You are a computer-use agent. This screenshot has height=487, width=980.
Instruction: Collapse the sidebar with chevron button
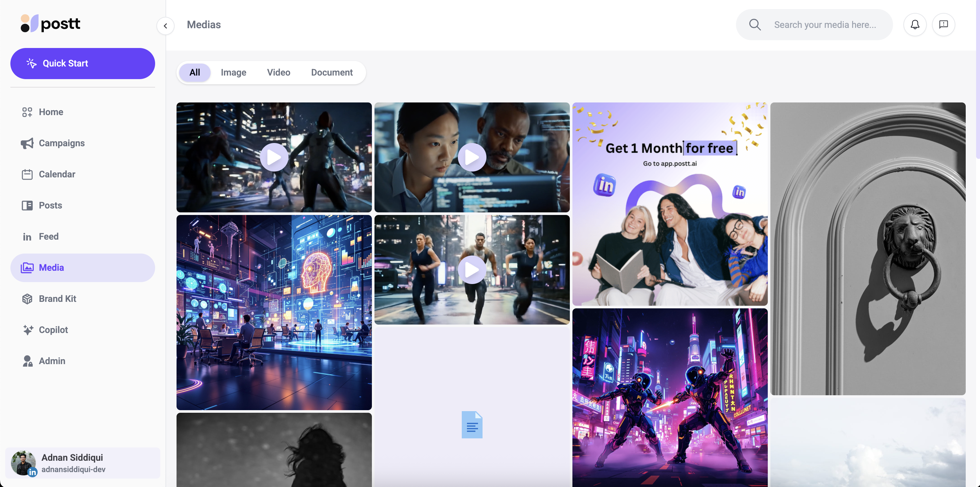click(165, 26)
